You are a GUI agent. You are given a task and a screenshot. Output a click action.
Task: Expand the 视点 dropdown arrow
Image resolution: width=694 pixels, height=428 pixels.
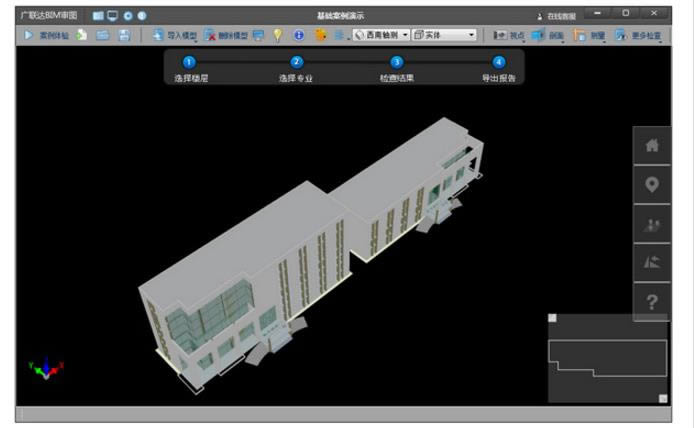pos(524,40)
